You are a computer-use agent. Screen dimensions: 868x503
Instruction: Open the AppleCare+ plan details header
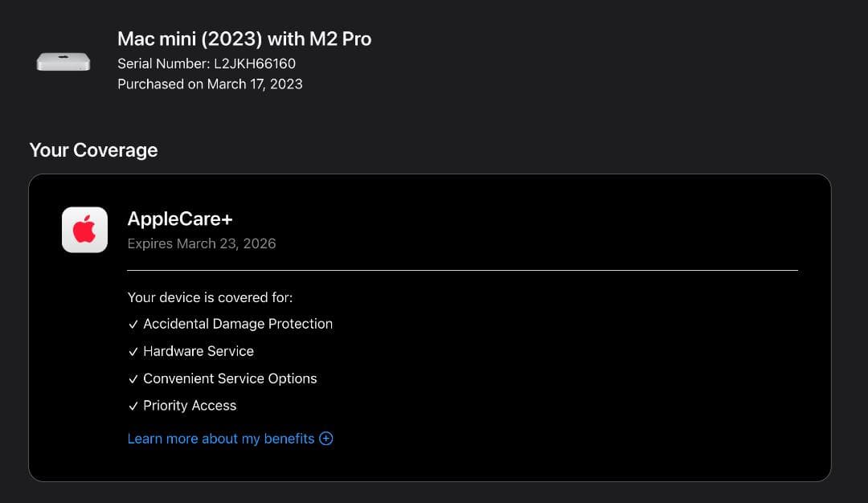[x=180, y=219]
